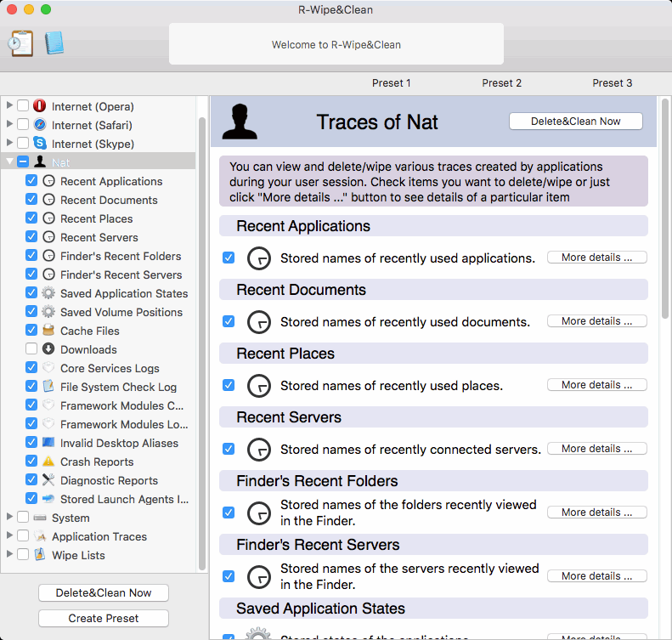Select Preset 3

pos(612,83)
